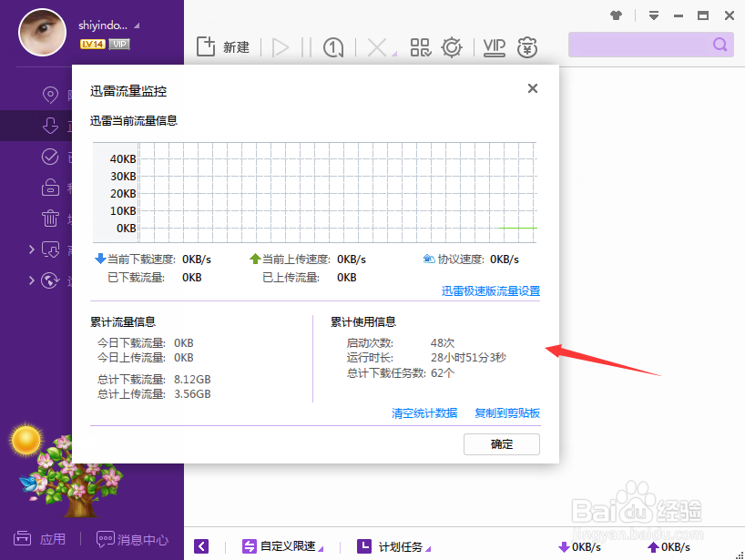Click the sun weather icon
This screenshot has width=745, height=560.
pyautogui.click(x=26, y=441)
